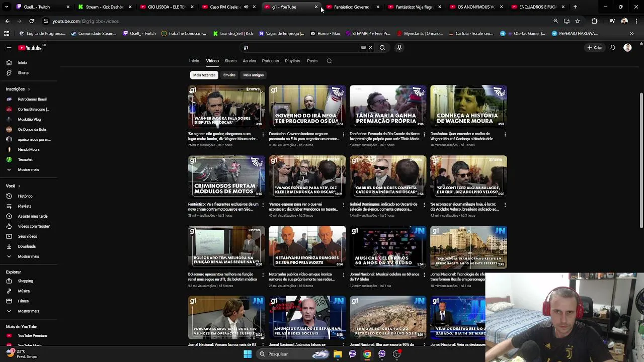This screenshot has height=362, width=644.
Task: Click the browser address bar
Action: (x=297, y=21)
